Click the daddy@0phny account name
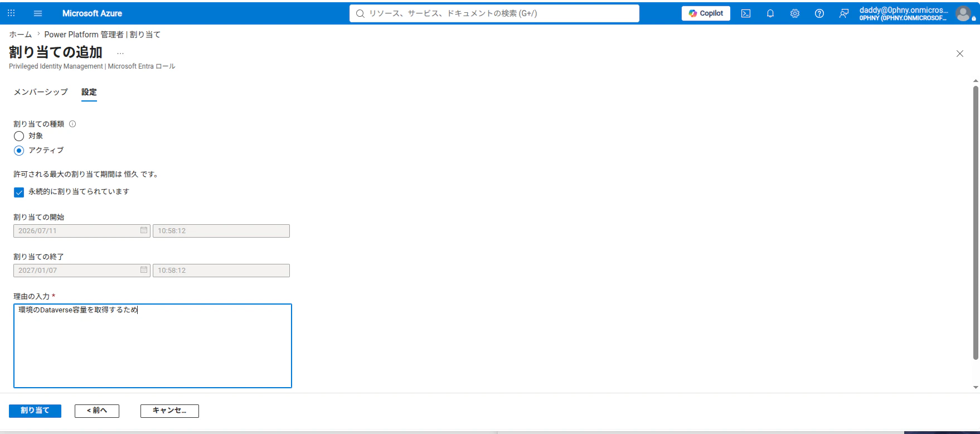 904,10
